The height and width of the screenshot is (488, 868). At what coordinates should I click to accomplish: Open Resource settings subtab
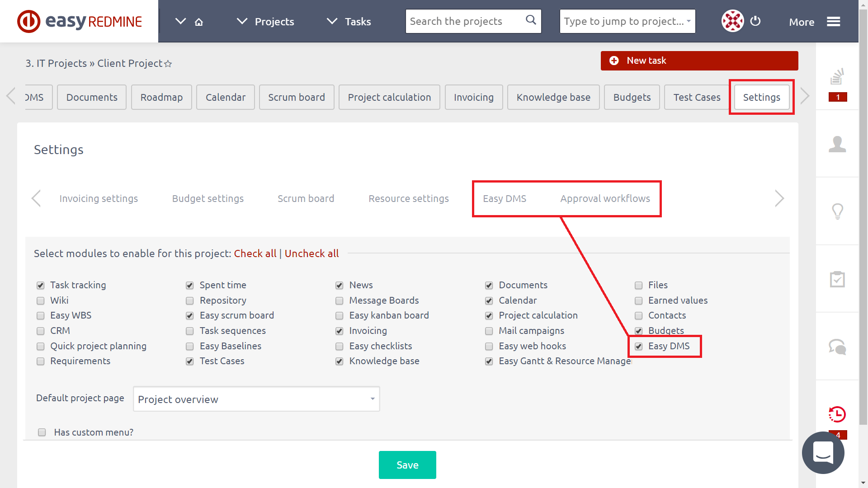[x=409, y=198]
